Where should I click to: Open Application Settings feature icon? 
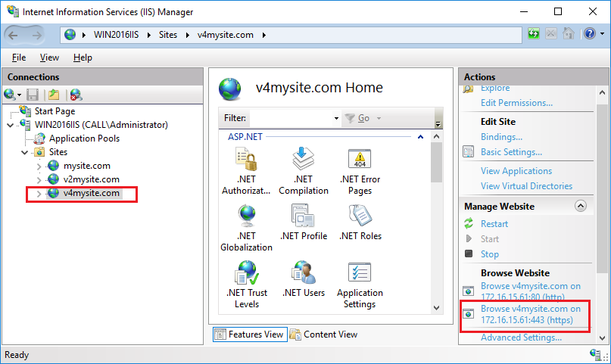[x=360, y=272]
